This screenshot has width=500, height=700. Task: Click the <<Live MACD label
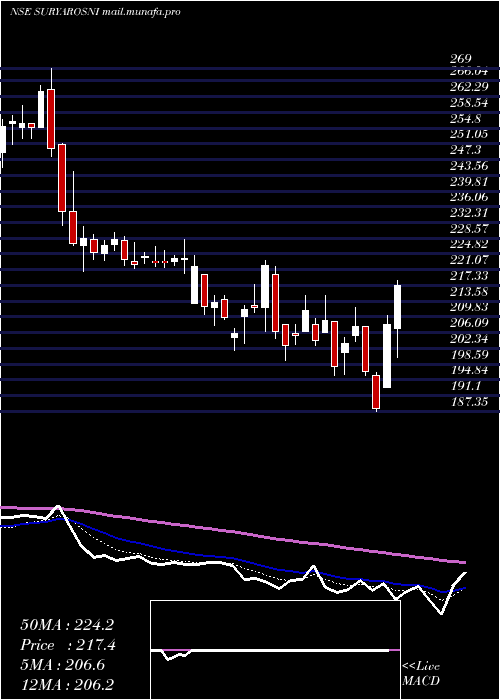coord(421,673)
